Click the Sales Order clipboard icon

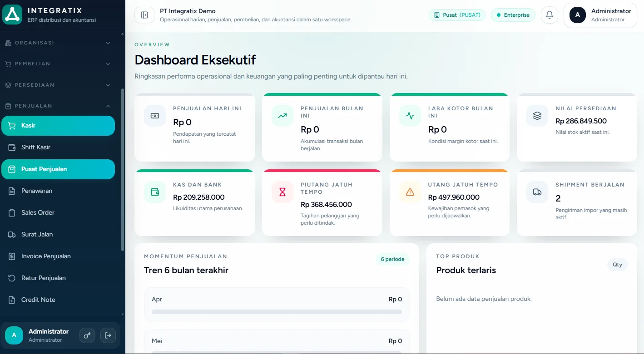(x=12, y=213)
